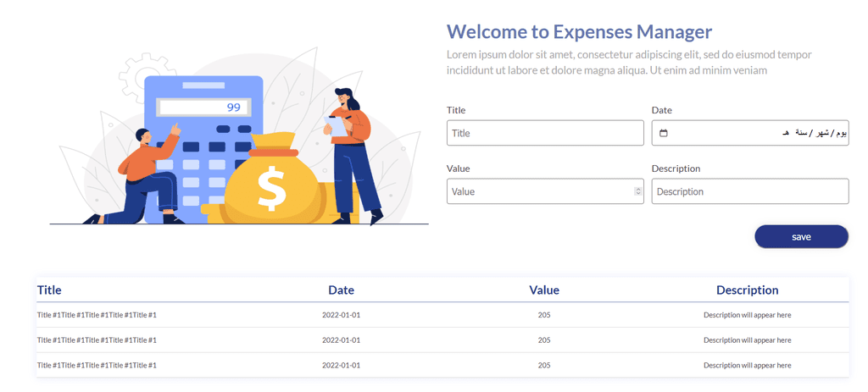Select the Title label above the Title input
Viewport: 868px width, 392px height.
(456, 110)
